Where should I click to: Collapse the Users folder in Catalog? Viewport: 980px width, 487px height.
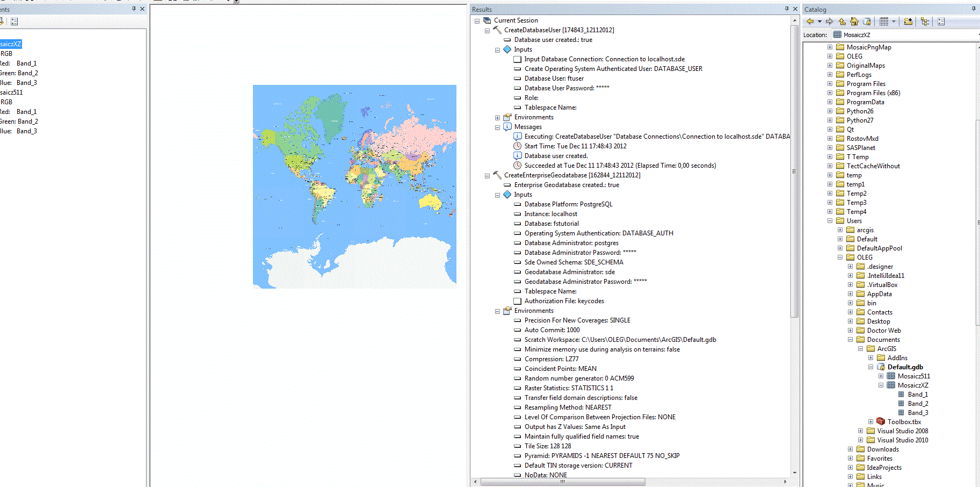[x=830, y=221]
